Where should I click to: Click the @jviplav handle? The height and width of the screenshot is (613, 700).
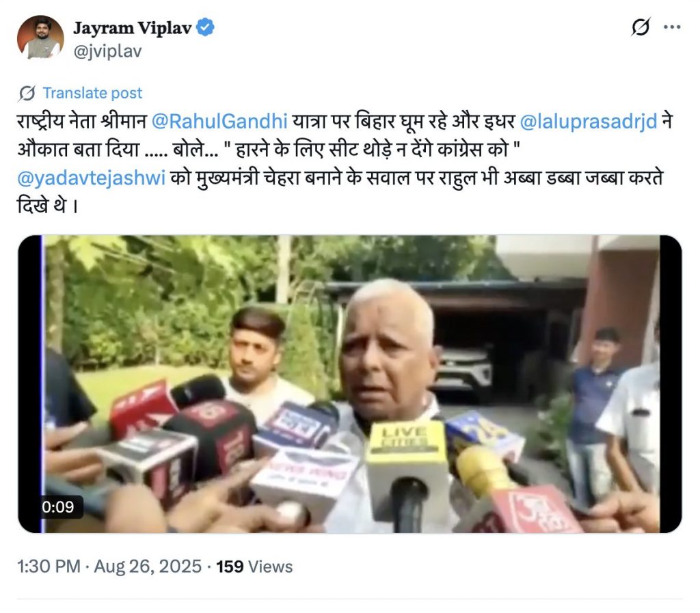pos(107,51)
